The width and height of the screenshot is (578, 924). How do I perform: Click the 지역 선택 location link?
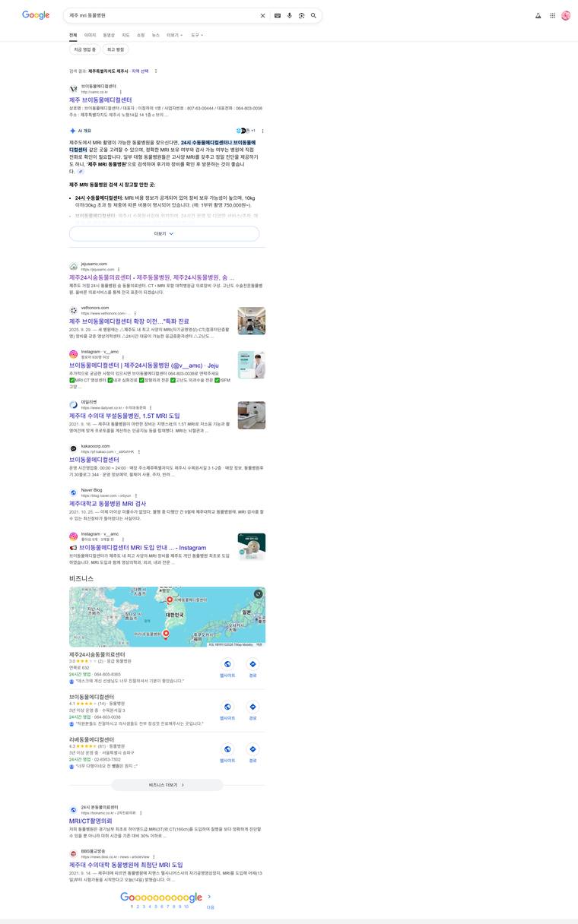coord(140,71)
